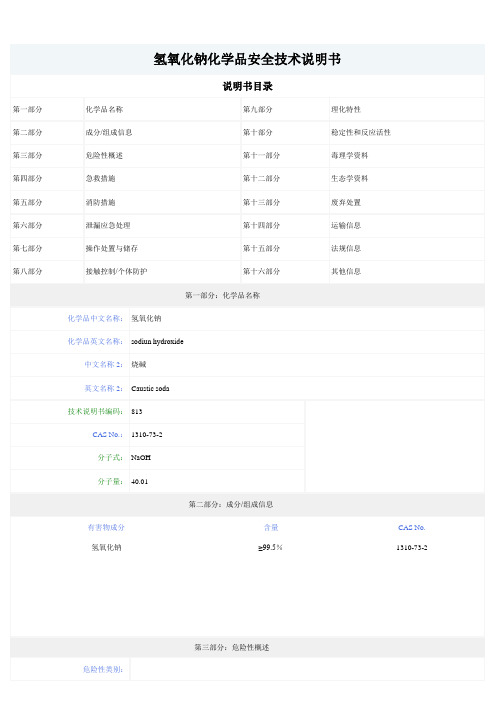This screenshot has height=702, width=496.
Task: Select the 第十三部分 cell
Action: coord(261,202)
